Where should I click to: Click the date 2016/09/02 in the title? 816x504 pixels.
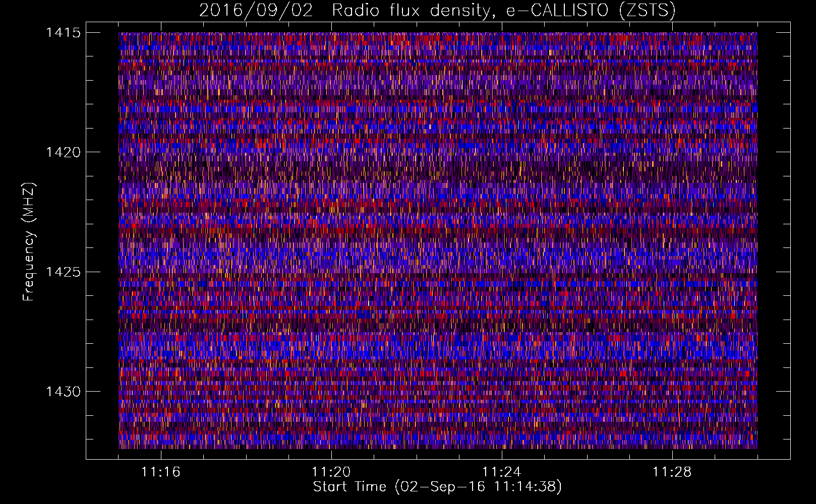[256, 10]
